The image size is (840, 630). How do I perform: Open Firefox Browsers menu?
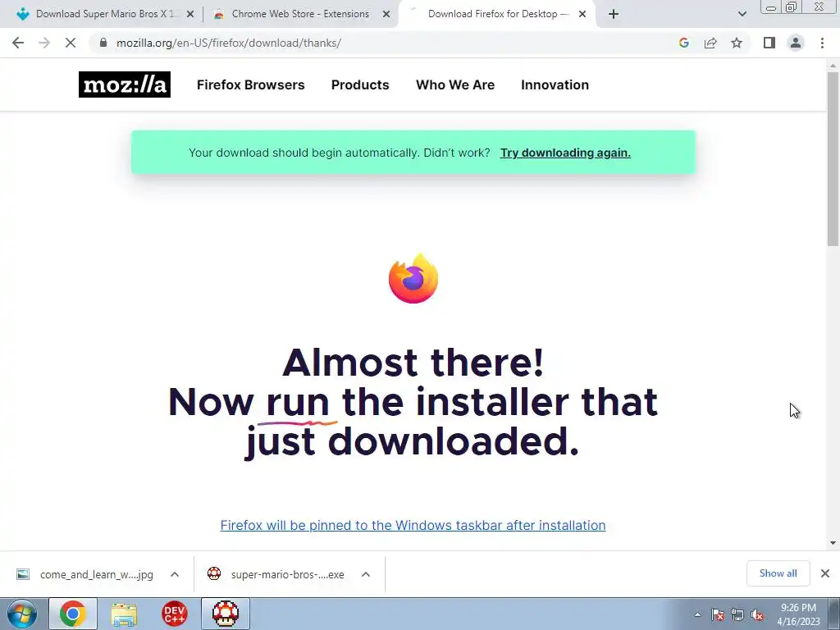tap(251, 84)
